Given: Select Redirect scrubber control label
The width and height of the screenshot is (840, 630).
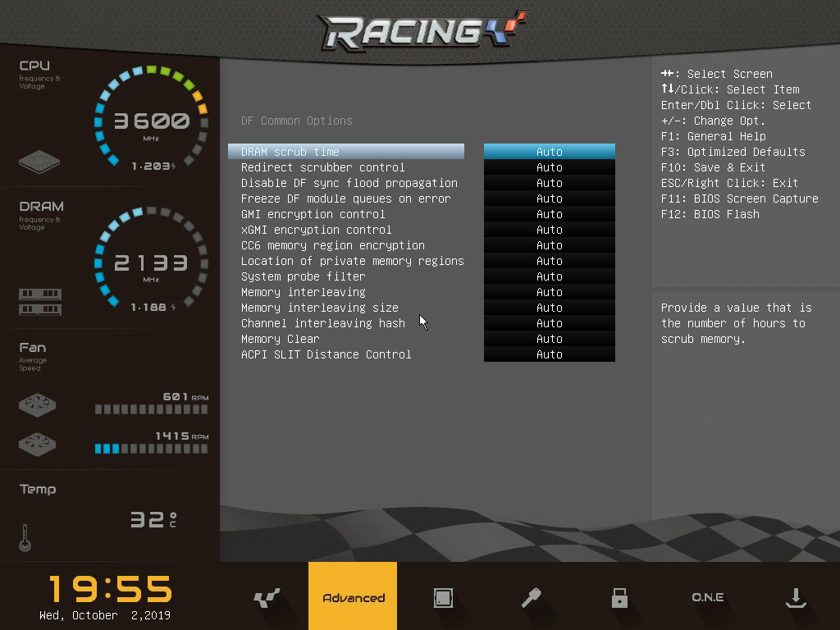Looking at the screenshot, I should [322, 167].
